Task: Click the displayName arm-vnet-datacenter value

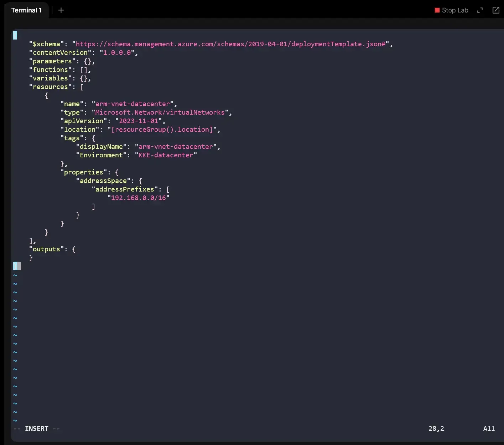Action: click(x=176, y=146)
